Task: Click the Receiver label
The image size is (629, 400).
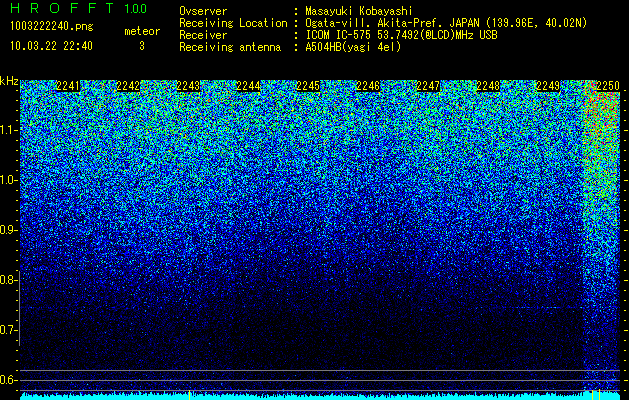Action: pyautogui.click(x=203, y=35)
